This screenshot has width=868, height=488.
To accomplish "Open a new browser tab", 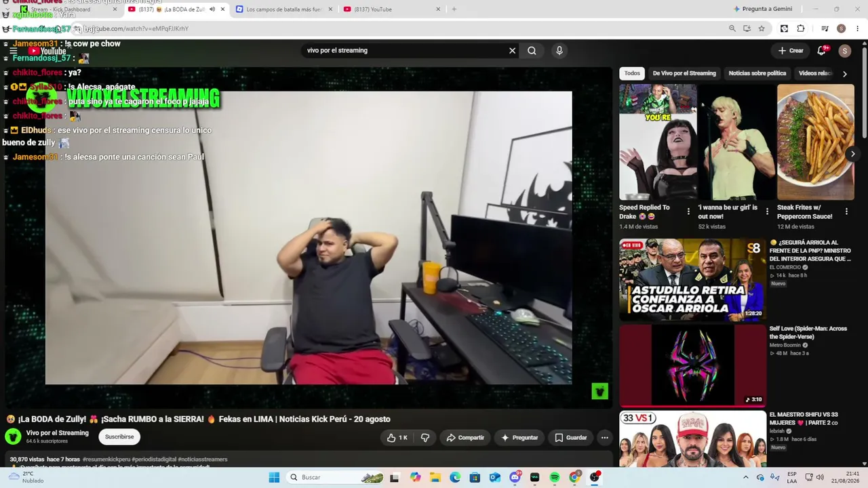I will pyautogui.click(x=454, y=9).
